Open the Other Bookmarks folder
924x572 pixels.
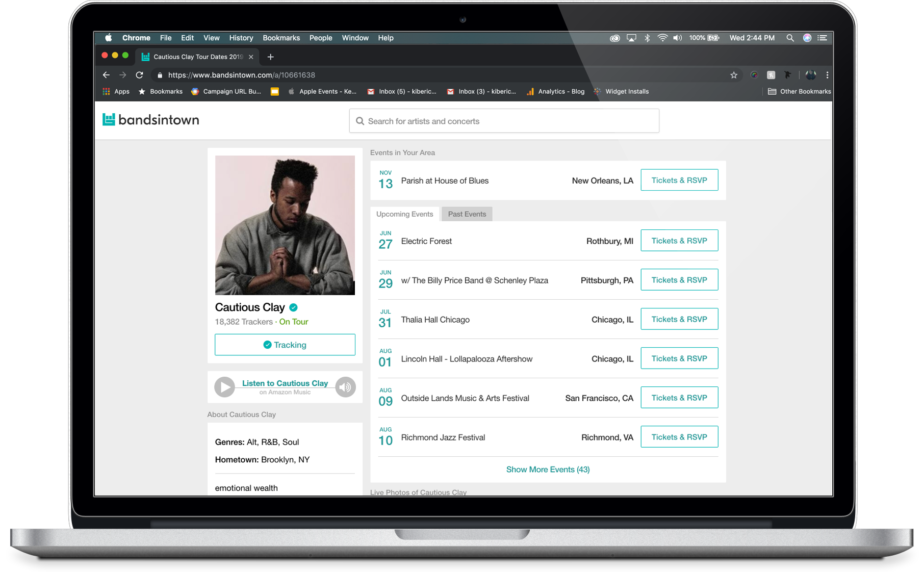799,91
